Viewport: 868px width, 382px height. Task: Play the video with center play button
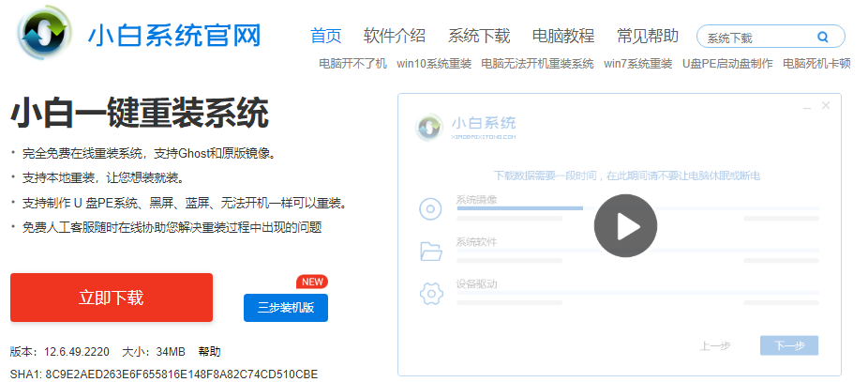[x=625, y=226]
